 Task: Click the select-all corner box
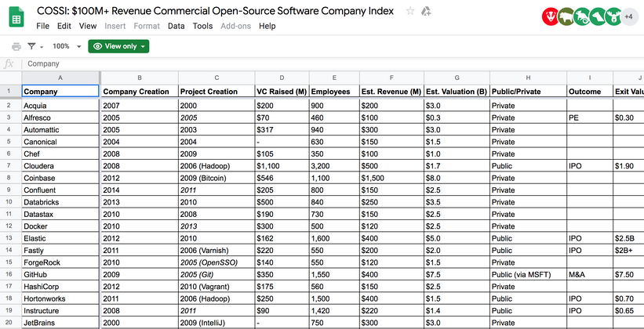10,78
